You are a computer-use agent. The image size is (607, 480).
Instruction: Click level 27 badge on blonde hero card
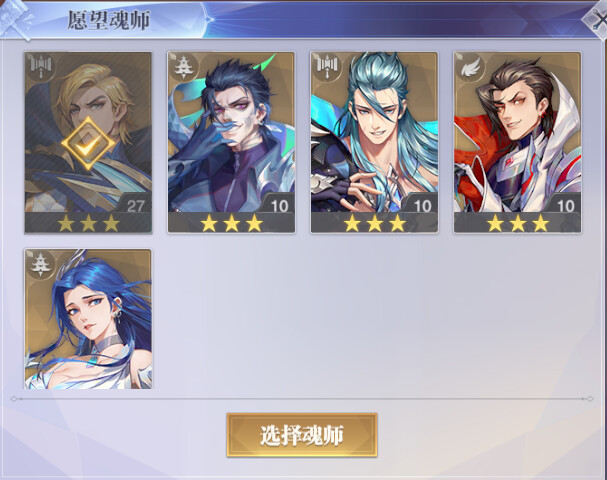[x=135, y=206]
